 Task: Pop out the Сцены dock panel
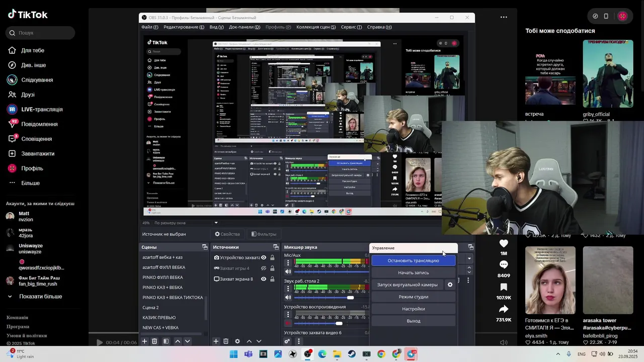(x=205, y=247)
